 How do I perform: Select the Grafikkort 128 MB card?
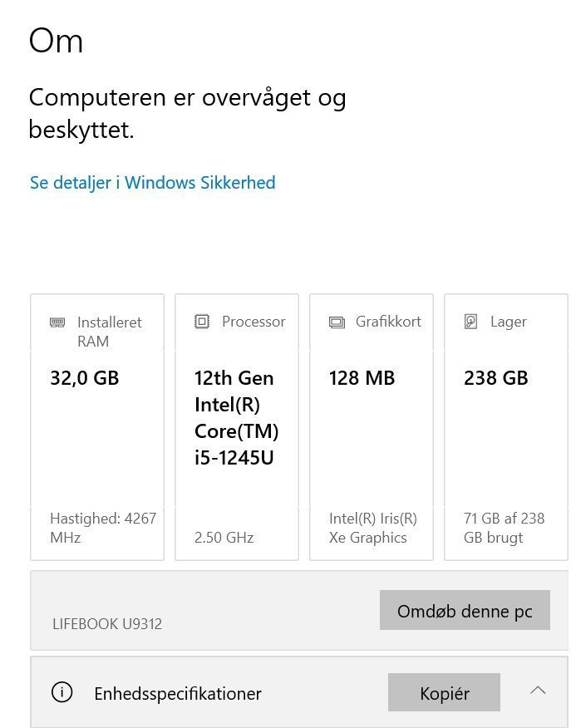(371, 426)
